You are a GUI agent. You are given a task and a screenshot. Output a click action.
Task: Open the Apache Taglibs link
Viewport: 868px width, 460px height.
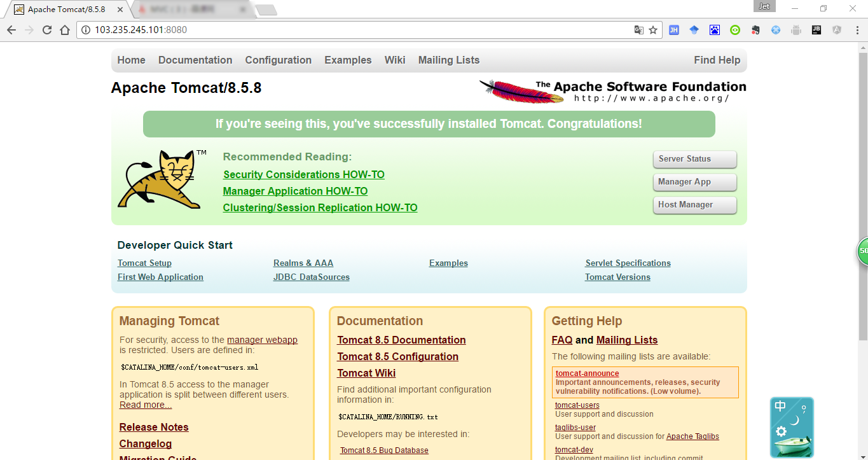click(x=692, y=436)
